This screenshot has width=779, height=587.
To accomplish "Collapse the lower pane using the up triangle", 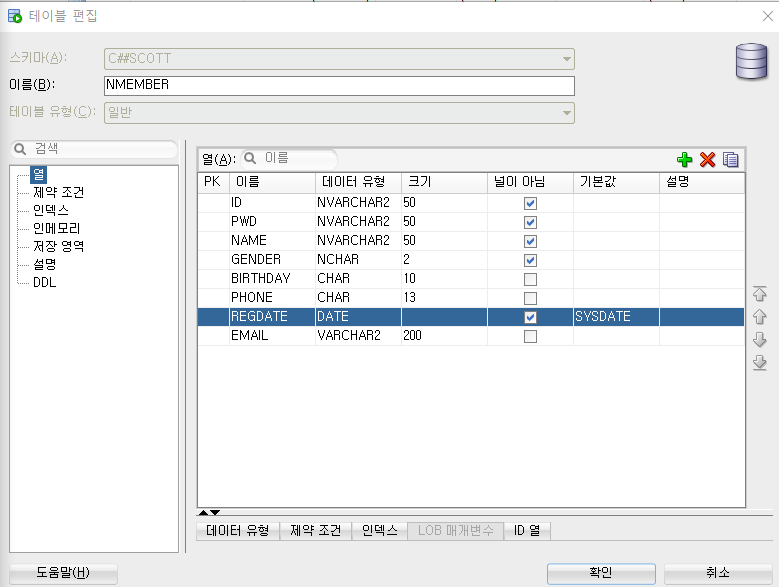I will point(203,513).
